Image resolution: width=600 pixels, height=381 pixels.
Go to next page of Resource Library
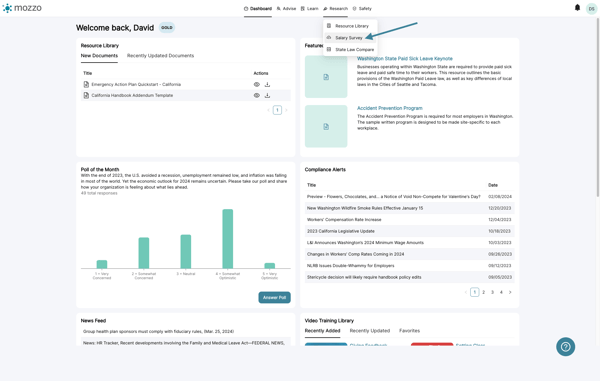pos(286,110)
